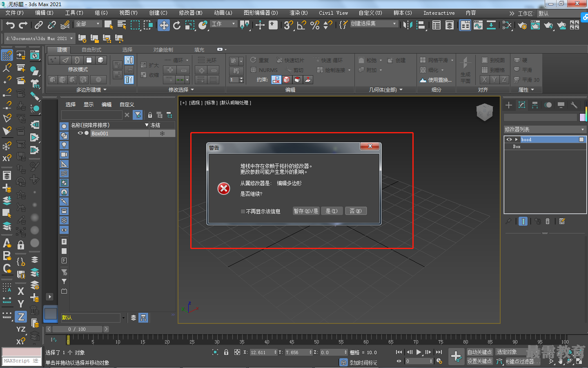Click the warning dialog's red error icon

224,188
